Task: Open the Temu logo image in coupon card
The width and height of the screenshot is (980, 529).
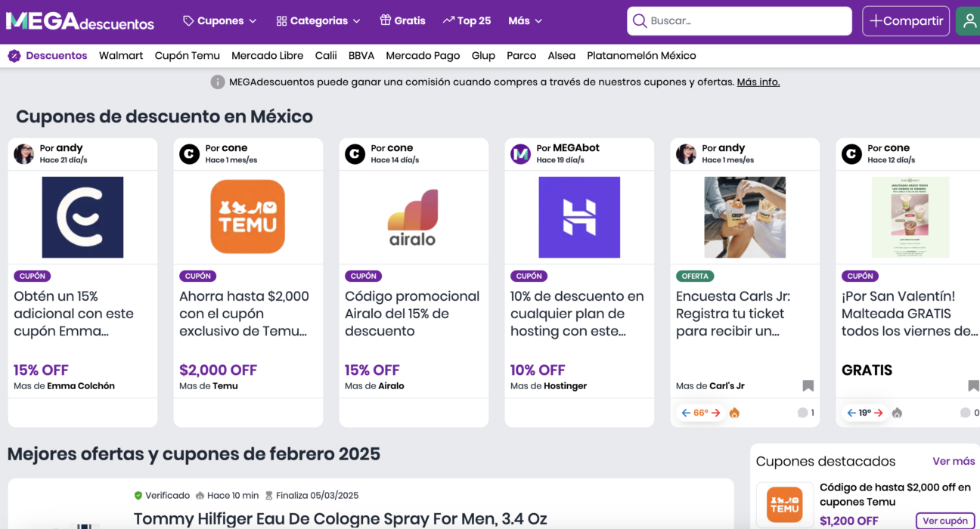Action: 248,218
